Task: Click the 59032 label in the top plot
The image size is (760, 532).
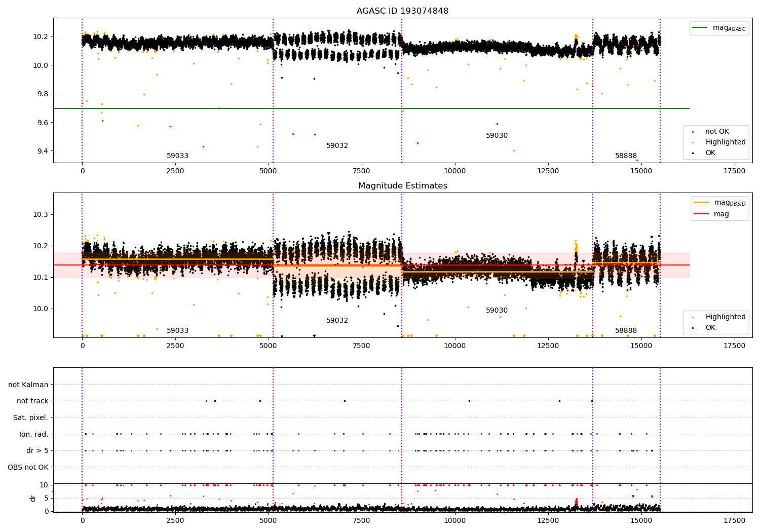Action: (337, 146)
